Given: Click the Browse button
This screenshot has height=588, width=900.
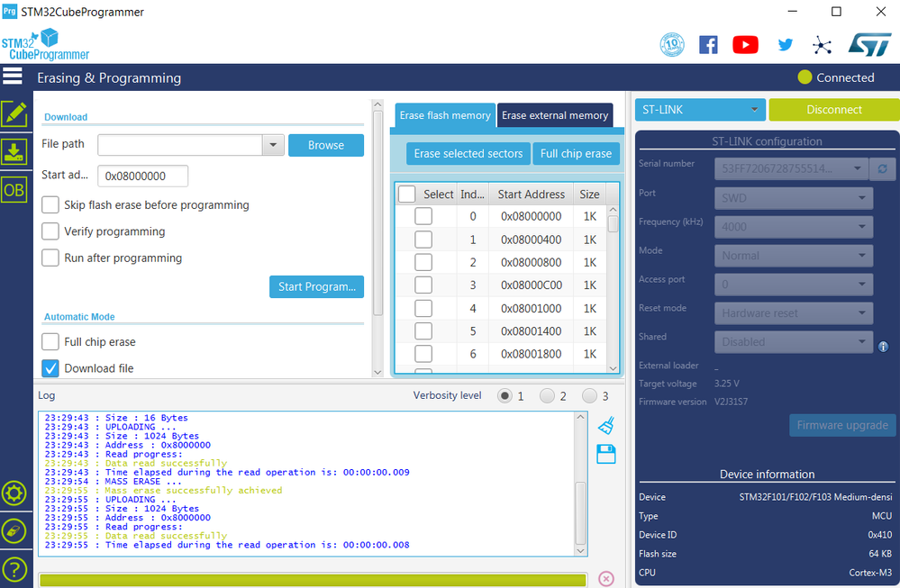Looking at the screenshot, I should click(326, 145).
